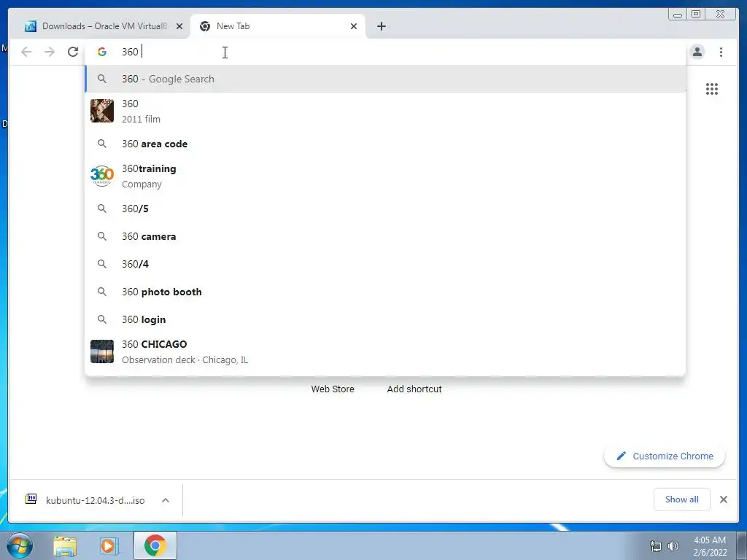
Task: Launch Windows Media Player from taskbar
Action: (109, 545)
